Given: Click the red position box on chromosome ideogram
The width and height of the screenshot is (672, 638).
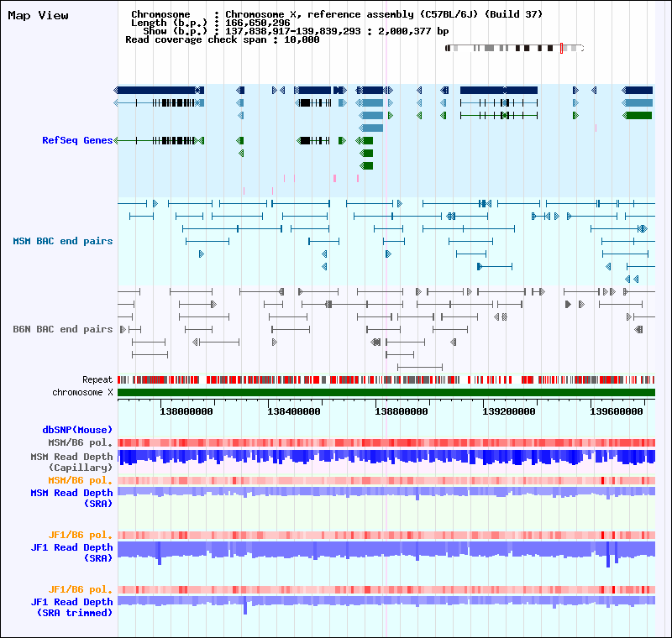Looking at the screenshot, I should pyautogui.click(x=561, y=49).
